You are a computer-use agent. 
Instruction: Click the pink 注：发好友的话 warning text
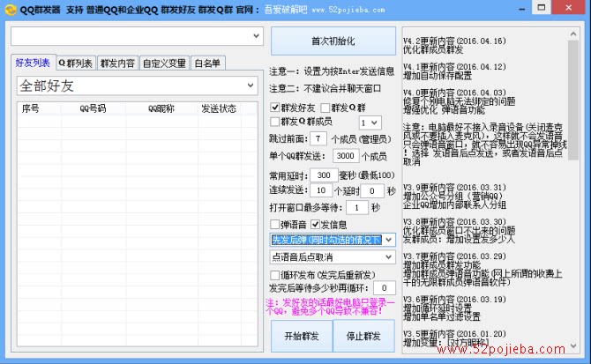330,307
